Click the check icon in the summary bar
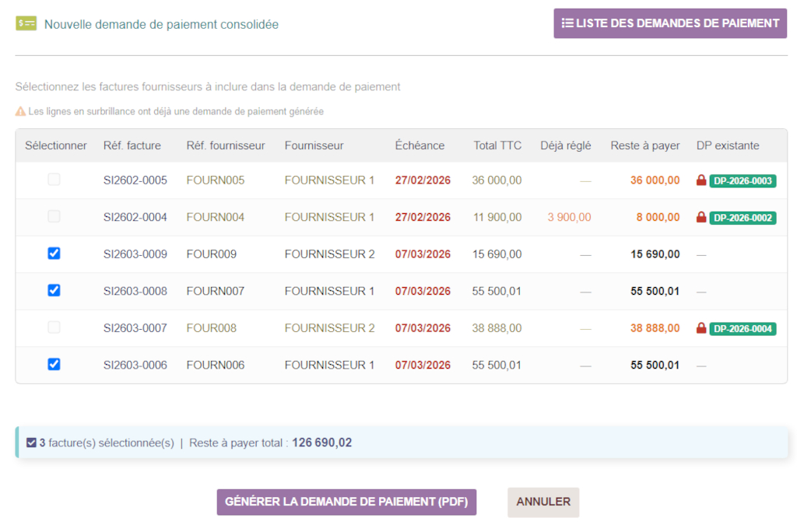Screen dimensions: 797x532 click(31, 443)
